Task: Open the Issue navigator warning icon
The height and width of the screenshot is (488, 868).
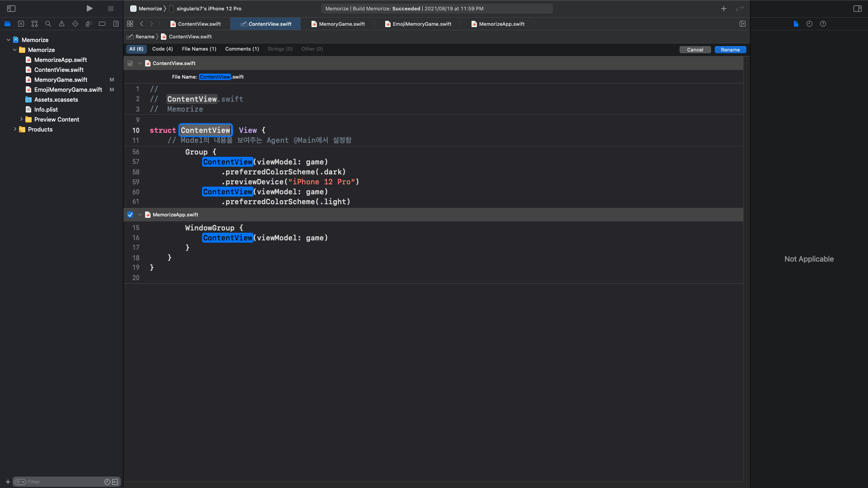Action: [x=61, y=24]
